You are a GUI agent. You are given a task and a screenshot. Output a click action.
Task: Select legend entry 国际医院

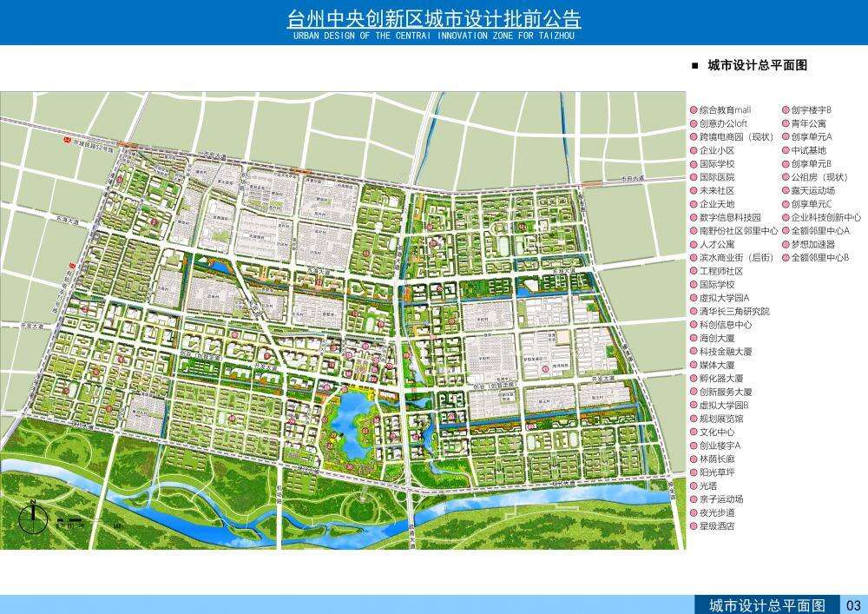(x=713, y=177)
